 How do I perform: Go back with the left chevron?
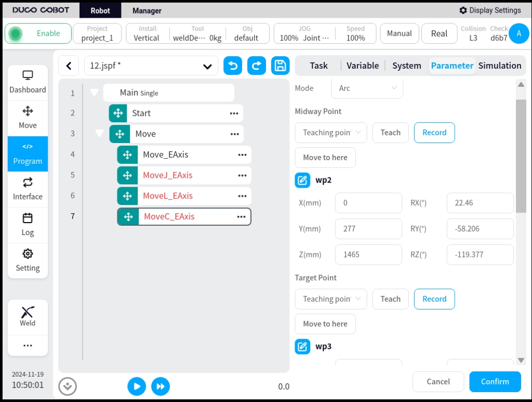point(69,66)
